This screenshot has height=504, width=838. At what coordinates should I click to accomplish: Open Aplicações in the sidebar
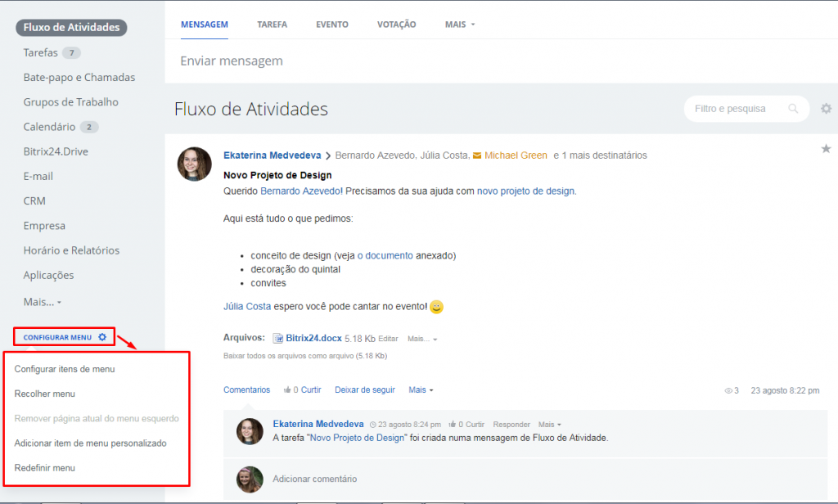(x=48, y=275)
